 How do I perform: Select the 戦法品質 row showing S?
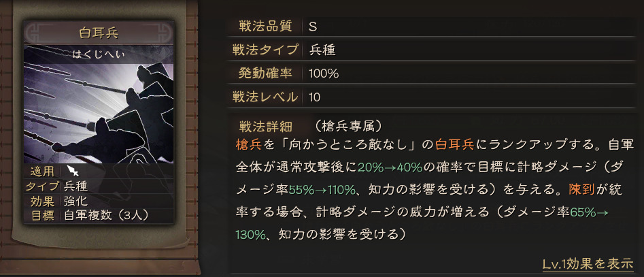pos(431,27)
